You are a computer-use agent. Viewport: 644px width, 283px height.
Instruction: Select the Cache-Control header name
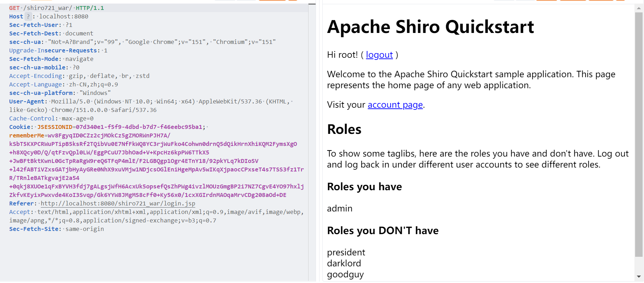32,119
